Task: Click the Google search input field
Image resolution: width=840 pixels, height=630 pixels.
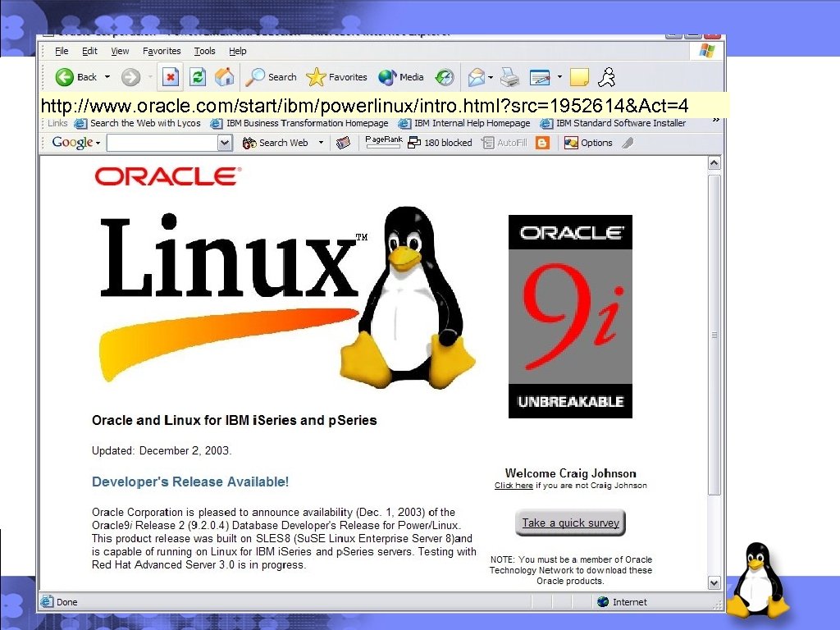Action: 162,143
